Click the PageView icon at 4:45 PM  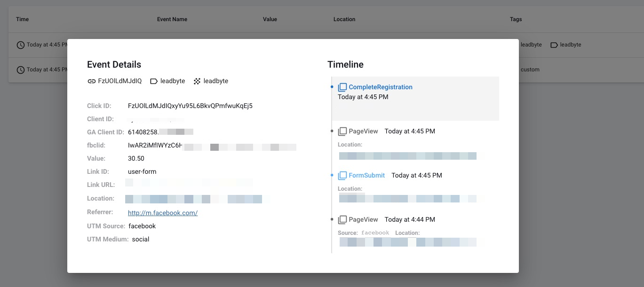tap(342, 132)
